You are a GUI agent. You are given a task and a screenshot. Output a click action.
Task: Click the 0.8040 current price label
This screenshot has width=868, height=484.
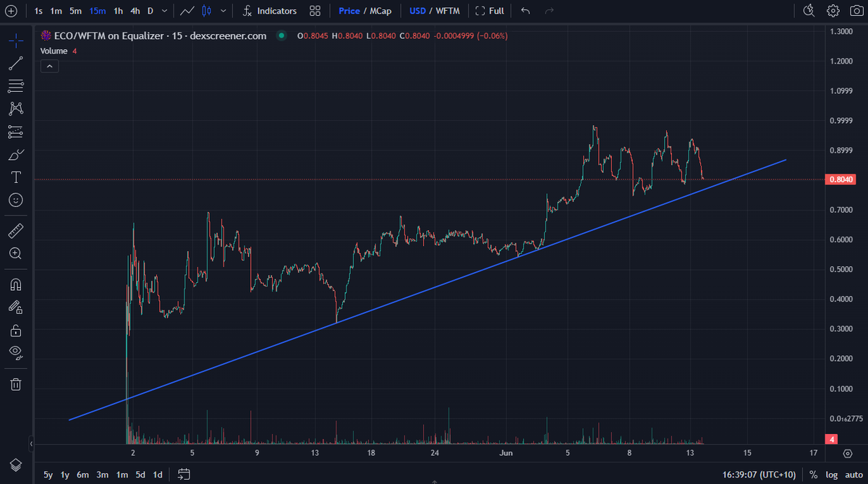point(841,179)
